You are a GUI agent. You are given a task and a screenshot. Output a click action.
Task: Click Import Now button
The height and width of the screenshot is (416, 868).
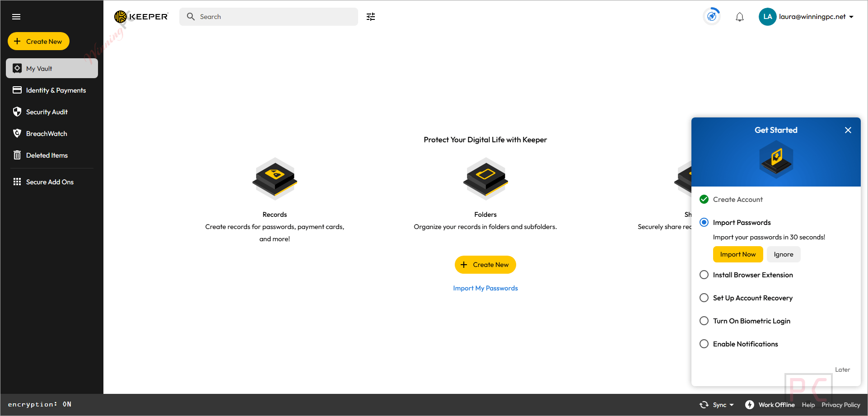coord(738,254)
